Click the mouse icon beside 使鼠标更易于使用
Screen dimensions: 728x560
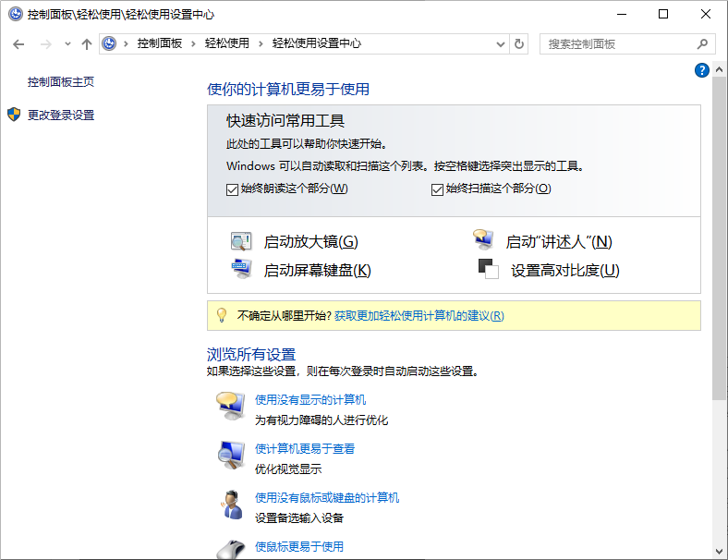(x=231, y=549)
